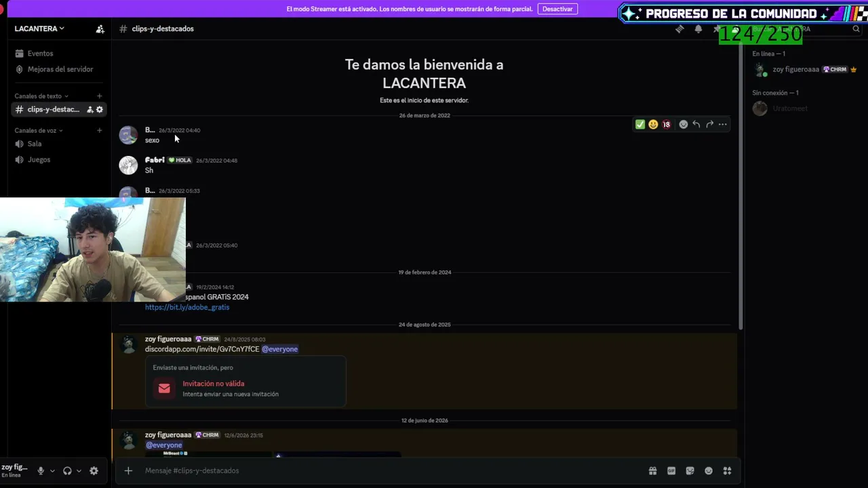Invite members to clips-y-destac channel
The width and height of the screenshot is (868, 488).
(x=90, y=110)
